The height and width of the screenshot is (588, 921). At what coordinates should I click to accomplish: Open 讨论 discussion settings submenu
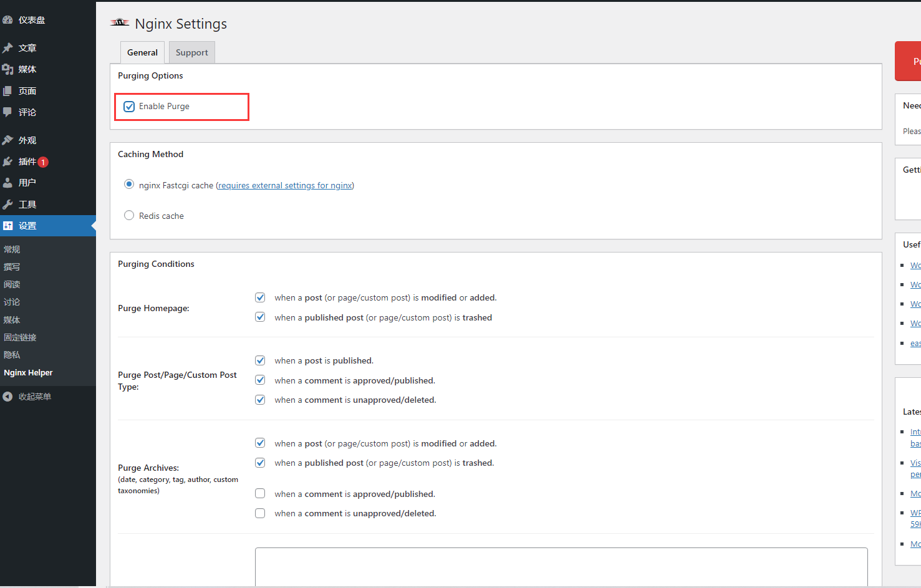point(12,302)
